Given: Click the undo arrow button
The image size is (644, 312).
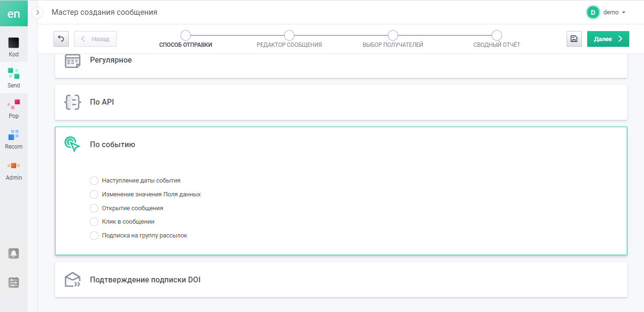Looking at the screenshot, I should 61,39.
